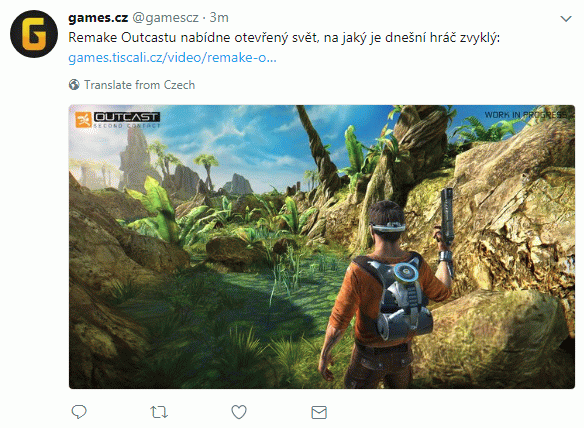This screenshot has width=584, height=428.
Task: Open the Outcast jungle screenshot at the pond
Action: point(322,247)
